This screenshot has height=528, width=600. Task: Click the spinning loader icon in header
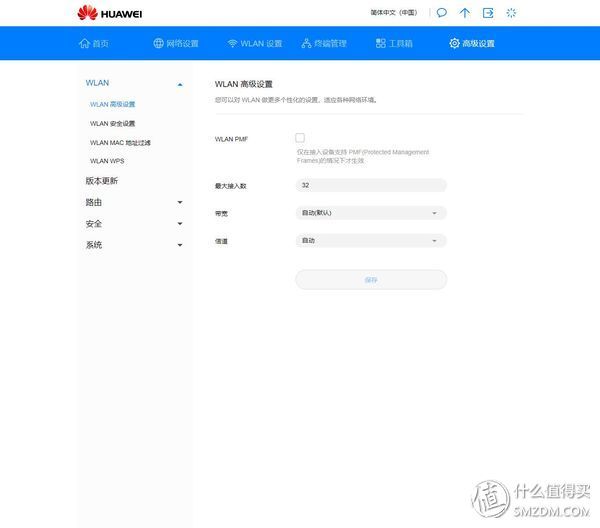click(x=511, y=13)
